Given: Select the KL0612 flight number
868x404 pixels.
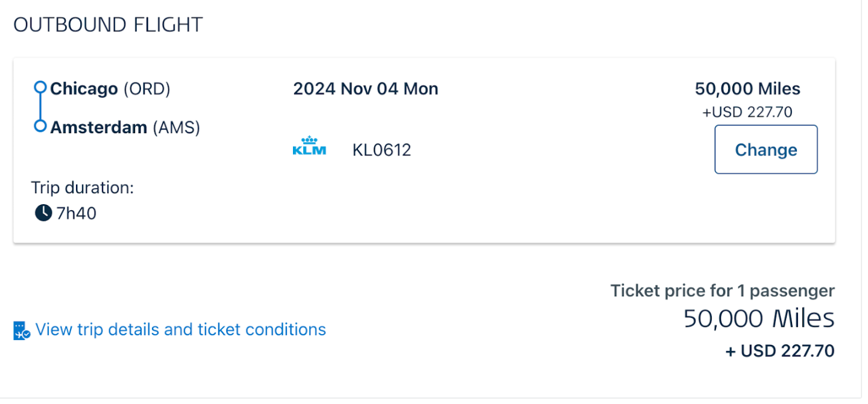Looking at the screenshot, I should 382,150.
